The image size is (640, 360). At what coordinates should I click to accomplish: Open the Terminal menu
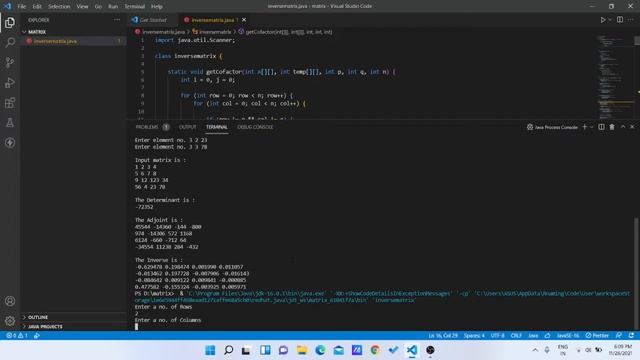134,6
